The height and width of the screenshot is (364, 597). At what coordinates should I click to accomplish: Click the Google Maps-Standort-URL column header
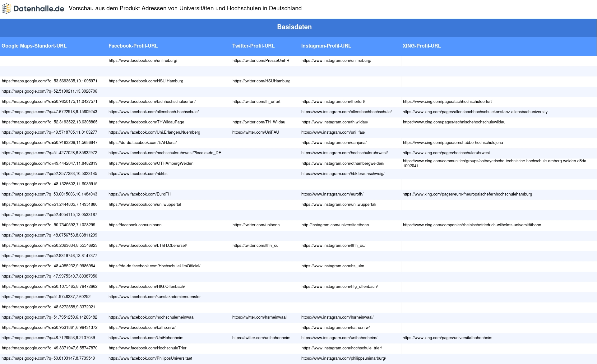tap(34, 46)
